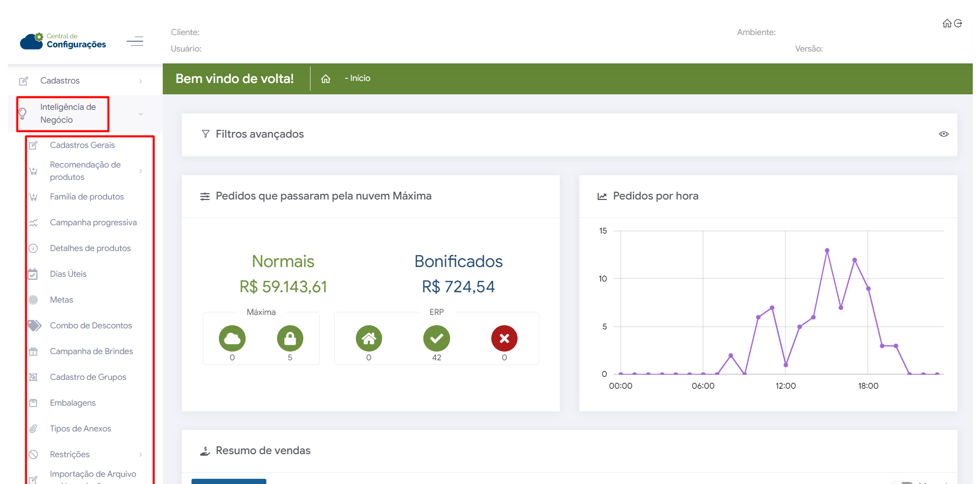This screenshot has height=484, width=980.
Task: Click the Detalhes de produtos info icon
Action: click(x=33, y=248)
